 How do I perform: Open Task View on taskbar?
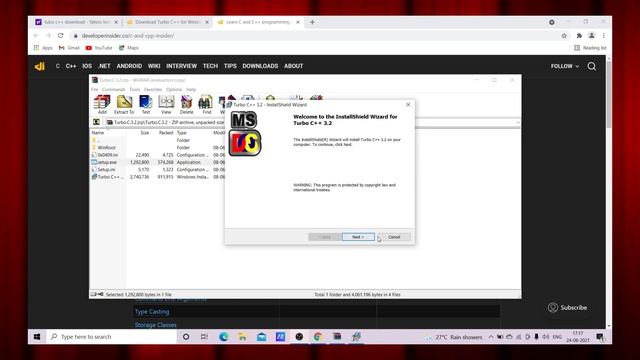204,337
